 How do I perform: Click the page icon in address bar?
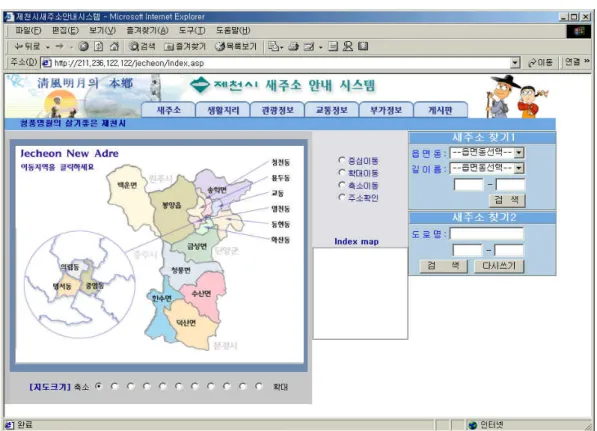pyautogui.click(x=46, y=63)
